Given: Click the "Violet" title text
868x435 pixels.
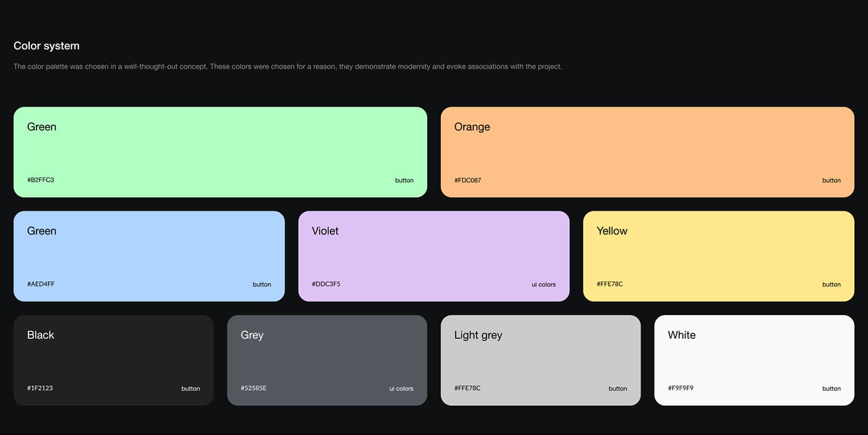Looking at the screenshot, I should [x=325, y=231].
